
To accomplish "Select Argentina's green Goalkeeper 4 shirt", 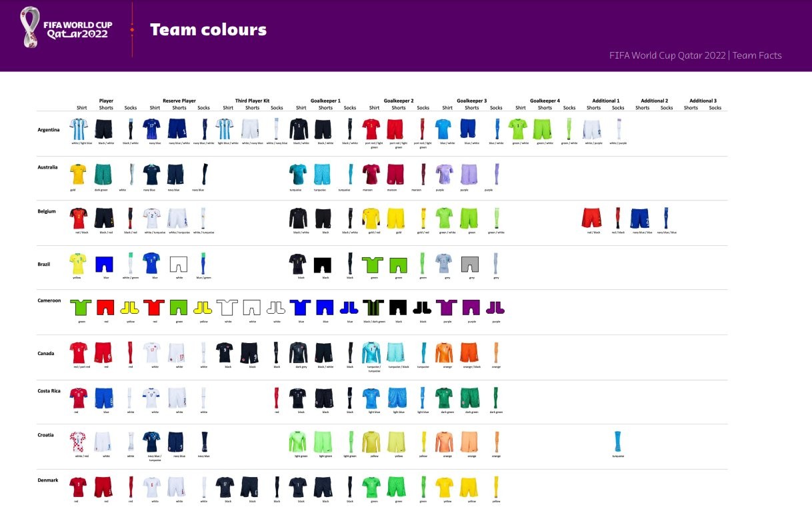I will 517,129.
